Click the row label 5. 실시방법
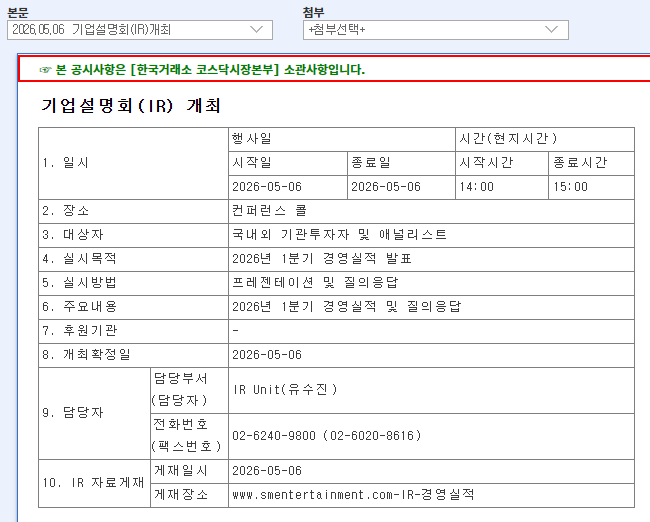650x522 pixels. [x=79, y=283]
